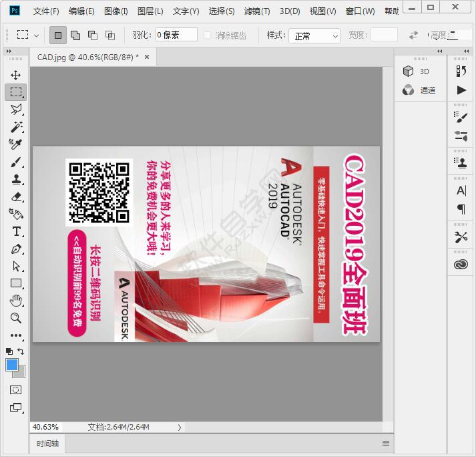Open the History panel icon

click(461, 71)
